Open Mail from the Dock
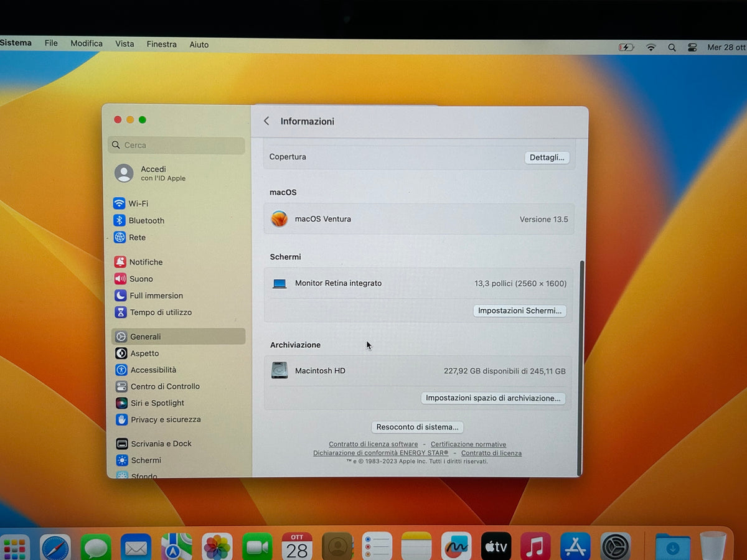Screen dimensions: 747x560 click(x=136, y=548)
